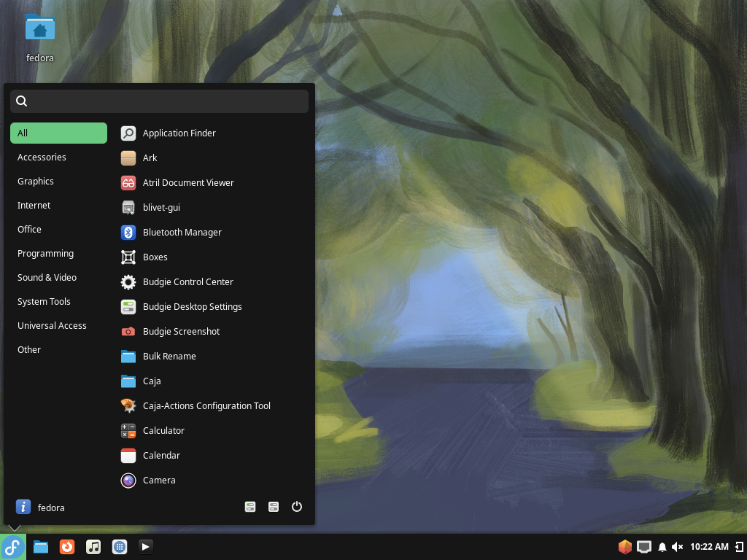Image resolution: width=747 pixels, height=560 pixels.
Task: Launch Budgie Screenshot camera icon
Action: [128, 332]
